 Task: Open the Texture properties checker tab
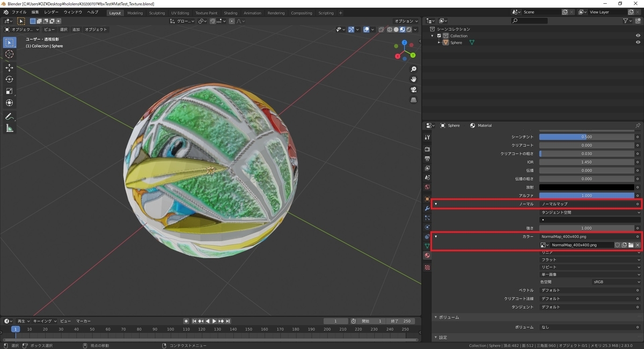pyautogui.click(x=427, y=267)
